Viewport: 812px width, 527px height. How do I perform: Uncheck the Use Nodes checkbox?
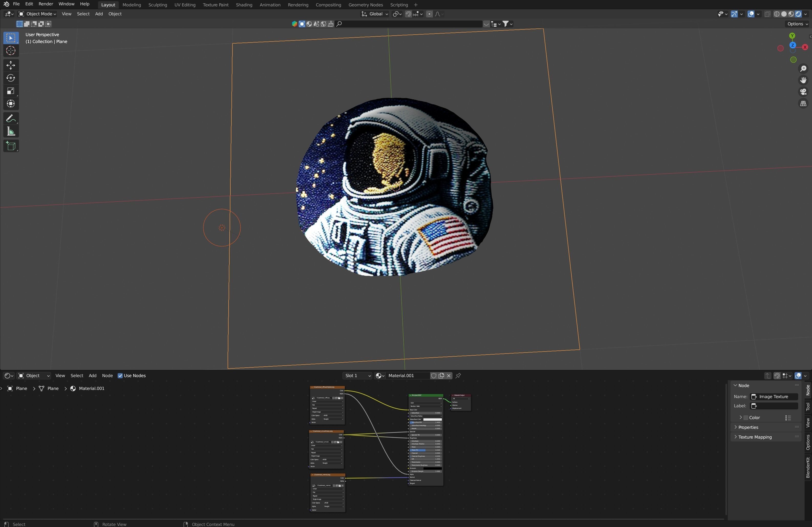coord(120,376)
